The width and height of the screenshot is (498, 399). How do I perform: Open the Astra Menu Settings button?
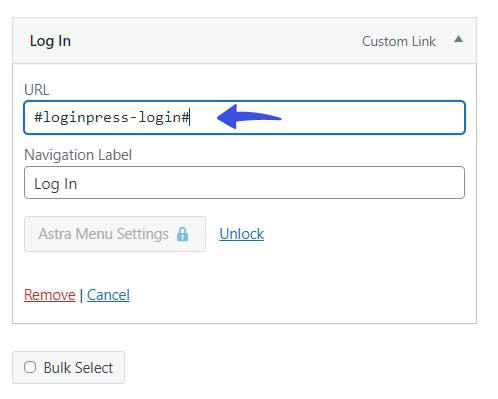click(x=115, y=234)
